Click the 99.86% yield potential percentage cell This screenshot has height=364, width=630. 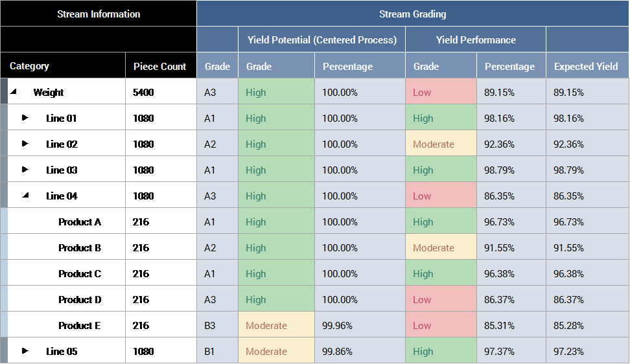360,351
